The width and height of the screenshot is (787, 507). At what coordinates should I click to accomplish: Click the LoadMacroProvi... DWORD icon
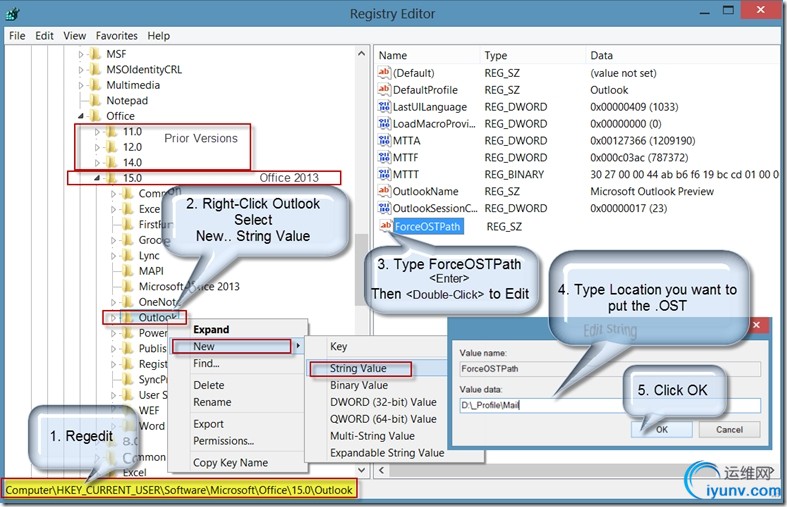pos(384,123)
